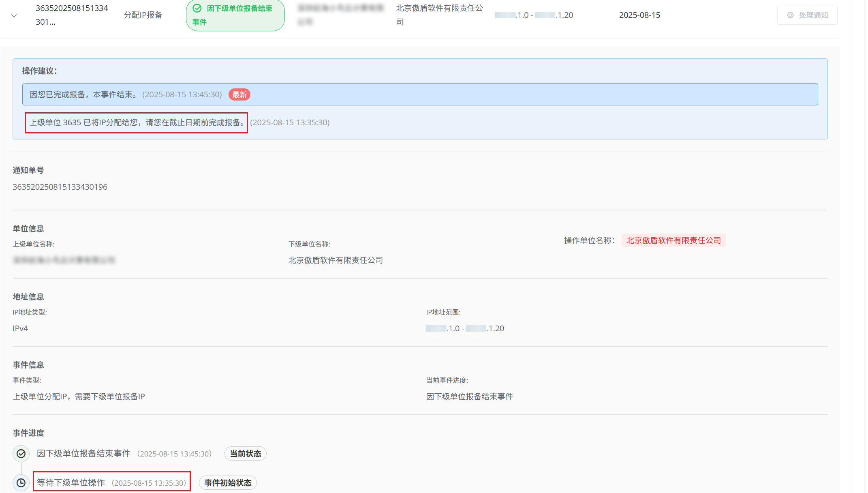The width and height of the screenshot is (868, 493).
Task: Click the 因下级单位报备结束事件 status badge
Action: point(235,15)
